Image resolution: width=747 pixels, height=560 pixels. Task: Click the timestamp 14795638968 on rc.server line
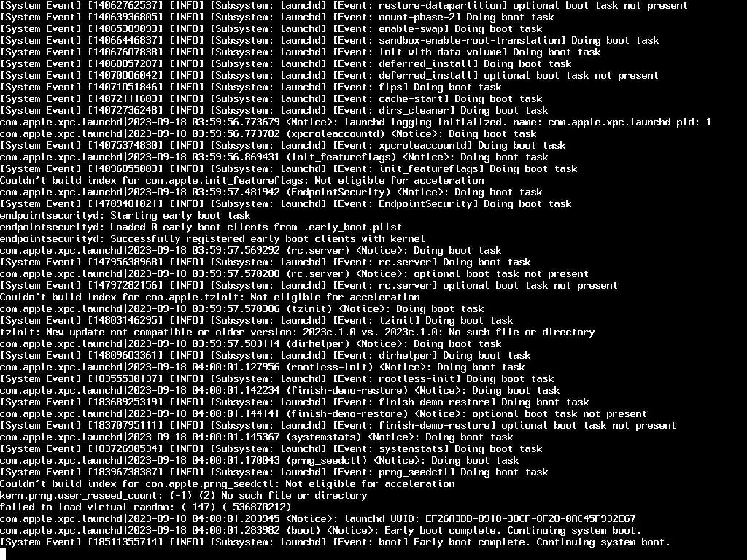tap(125, 262)
